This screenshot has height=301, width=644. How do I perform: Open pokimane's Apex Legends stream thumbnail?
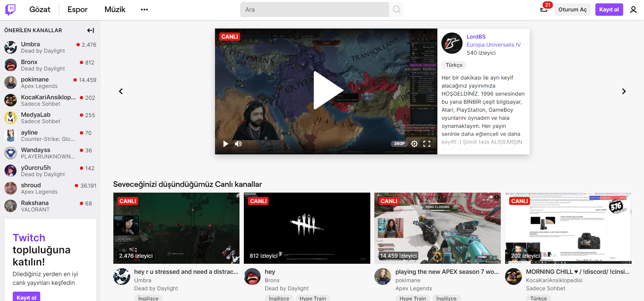(x=437, y=228)
